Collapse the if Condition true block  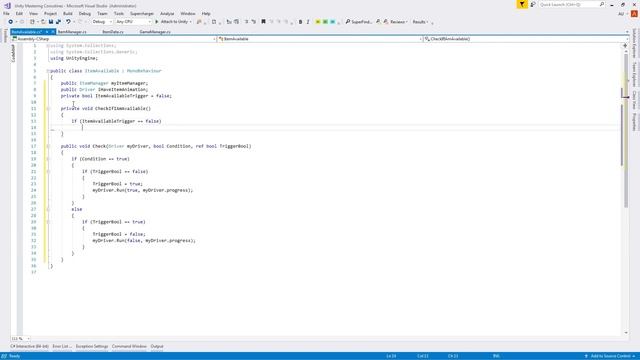[48, 159]
